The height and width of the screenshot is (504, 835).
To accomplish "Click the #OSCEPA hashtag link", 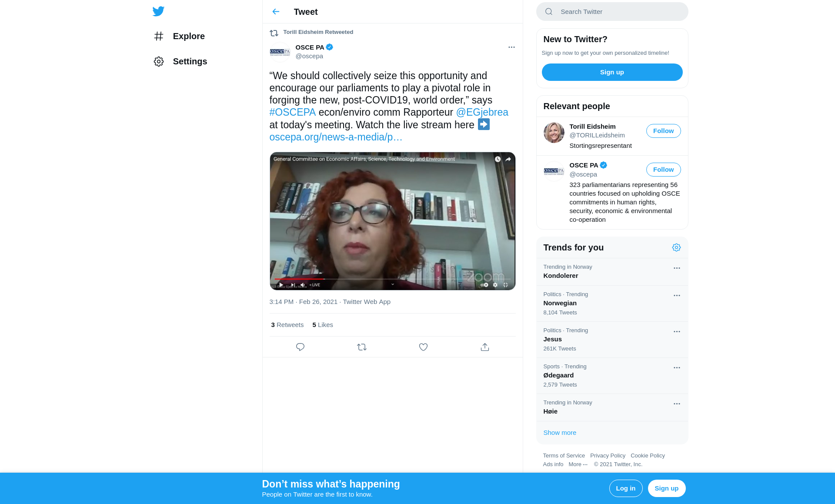I will [x=292, y=112].
